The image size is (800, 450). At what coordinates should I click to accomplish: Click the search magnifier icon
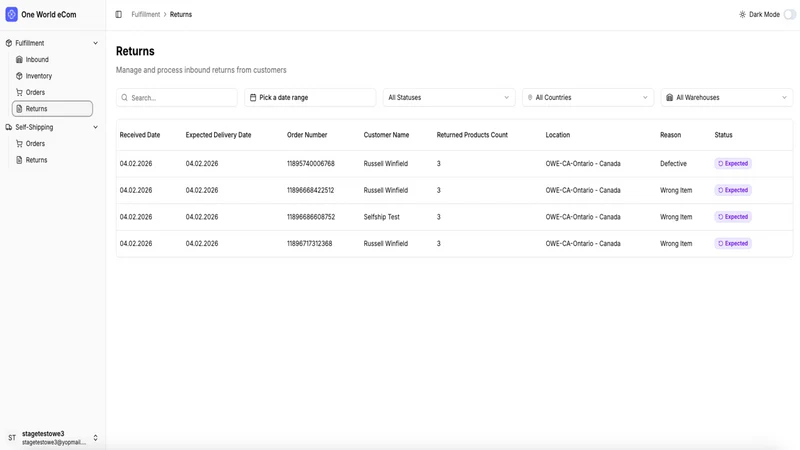click(124, 97)
